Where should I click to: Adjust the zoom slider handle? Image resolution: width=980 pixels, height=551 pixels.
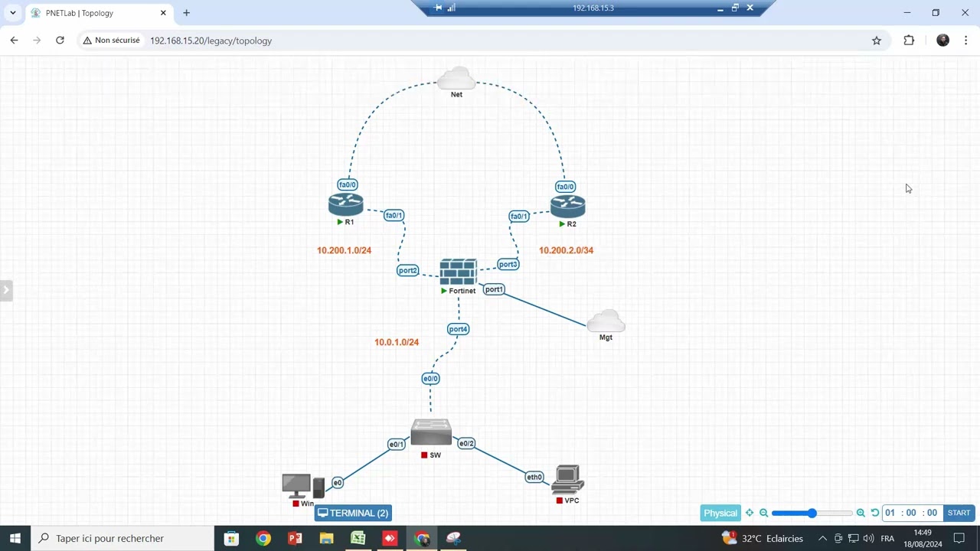812,513
